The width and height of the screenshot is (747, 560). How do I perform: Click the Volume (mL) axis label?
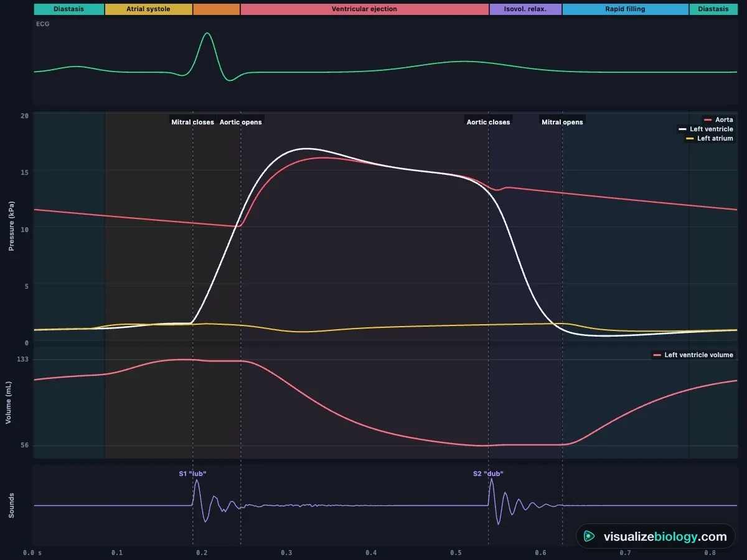[x=9, y=403]
